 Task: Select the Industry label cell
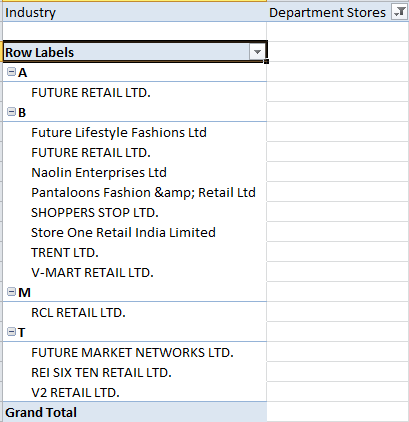(x=135, y=12)
